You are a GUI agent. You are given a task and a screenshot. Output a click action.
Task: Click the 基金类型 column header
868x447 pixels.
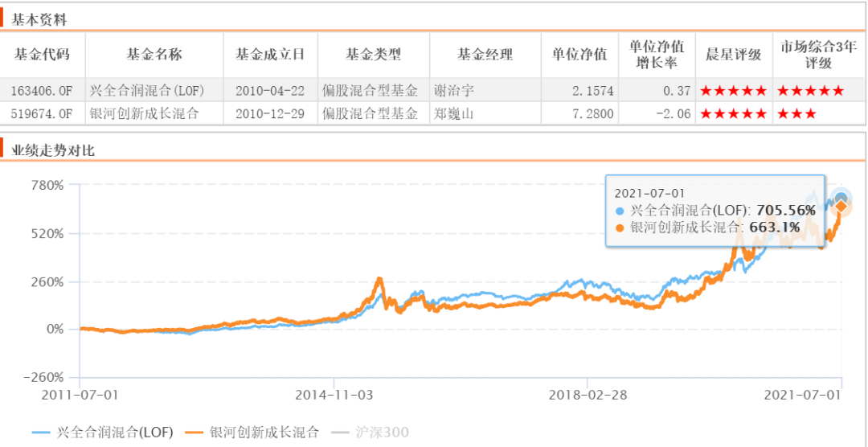pyautogui.click(x=374, y=55)
